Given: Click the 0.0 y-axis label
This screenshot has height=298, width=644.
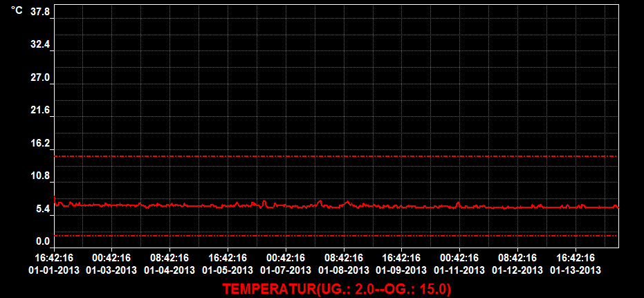Looking at the screenshot, I should pos(43,241).
